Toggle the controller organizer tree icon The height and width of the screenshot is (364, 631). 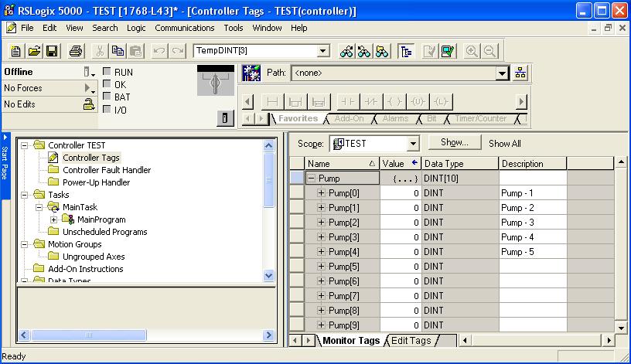tap(406, 51)
